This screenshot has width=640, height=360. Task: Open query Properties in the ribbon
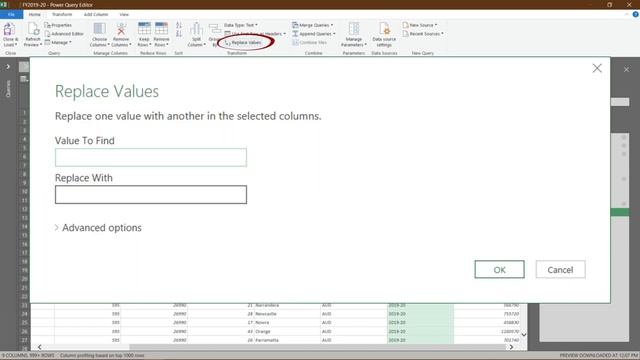pos(58,25)
